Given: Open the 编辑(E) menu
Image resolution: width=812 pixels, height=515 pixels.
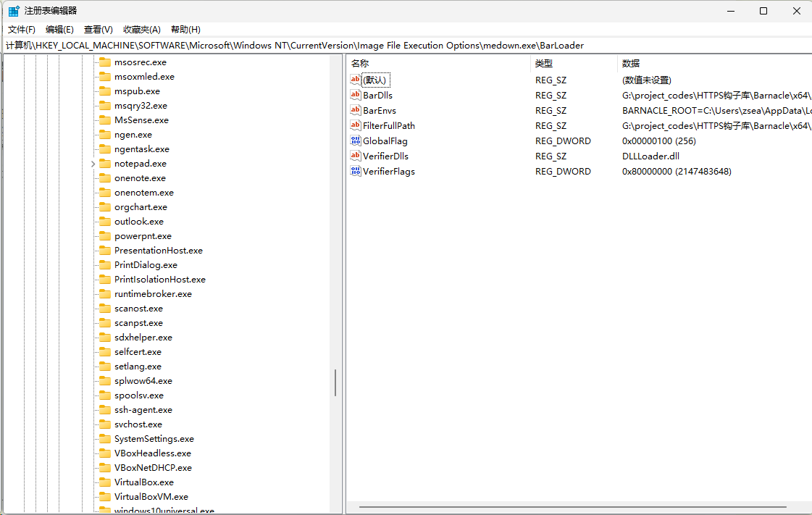Looking at the screenshot, I should click(x=59, y=30).
